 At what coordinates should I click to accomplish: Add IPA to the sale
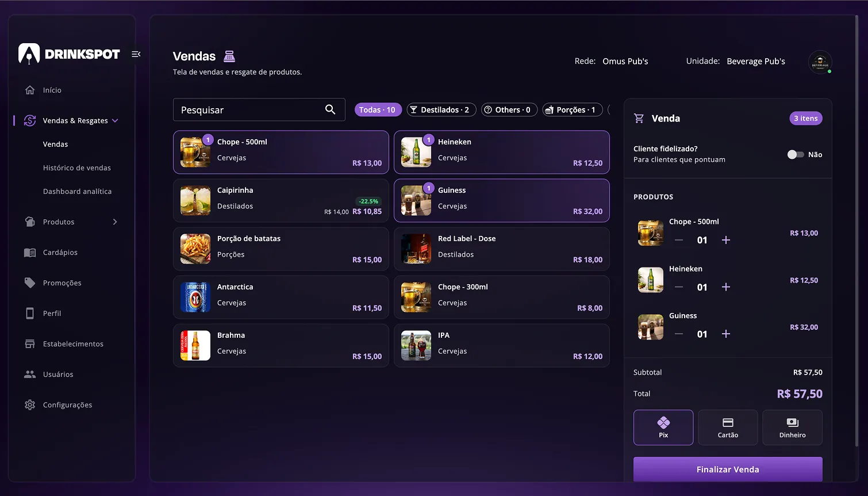pos(502,346)
